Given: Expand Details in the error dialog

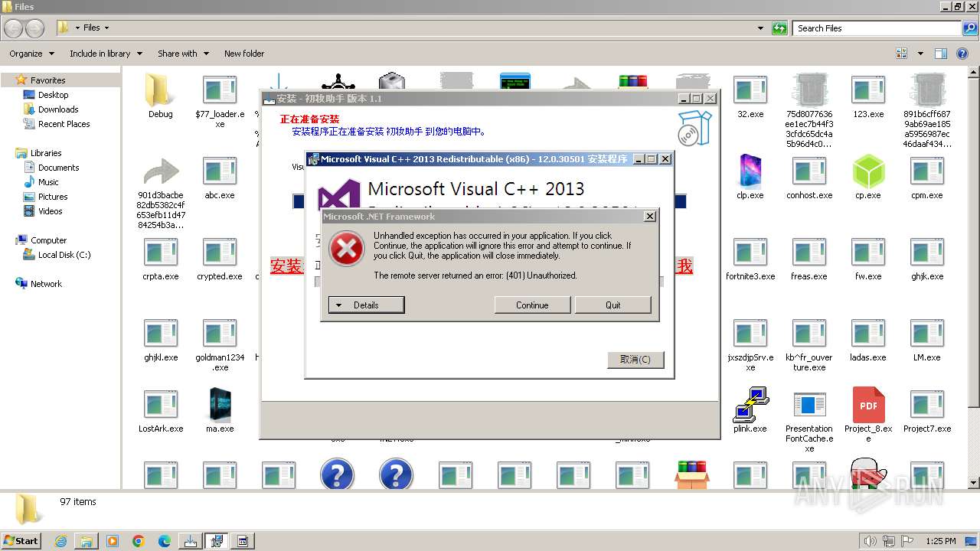Looking at the screenshot, I should coord(366,305).
